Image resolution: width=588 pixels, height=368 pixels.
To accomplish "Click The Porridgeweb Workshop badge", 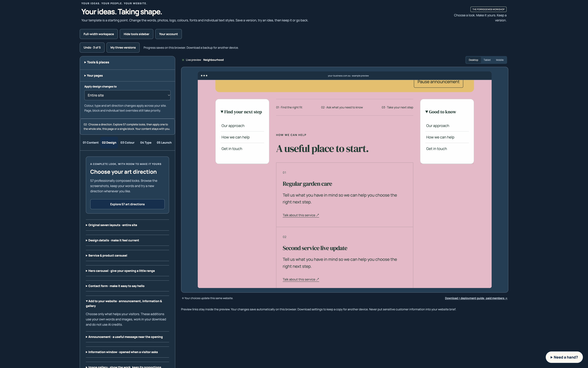I will coord(488,9).
